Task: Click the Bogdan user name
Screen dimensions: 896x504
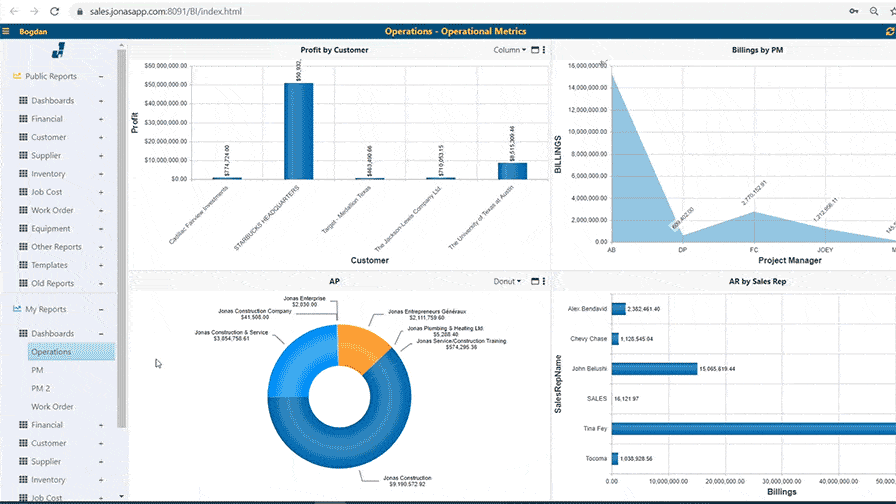Action: pos(33,31)
